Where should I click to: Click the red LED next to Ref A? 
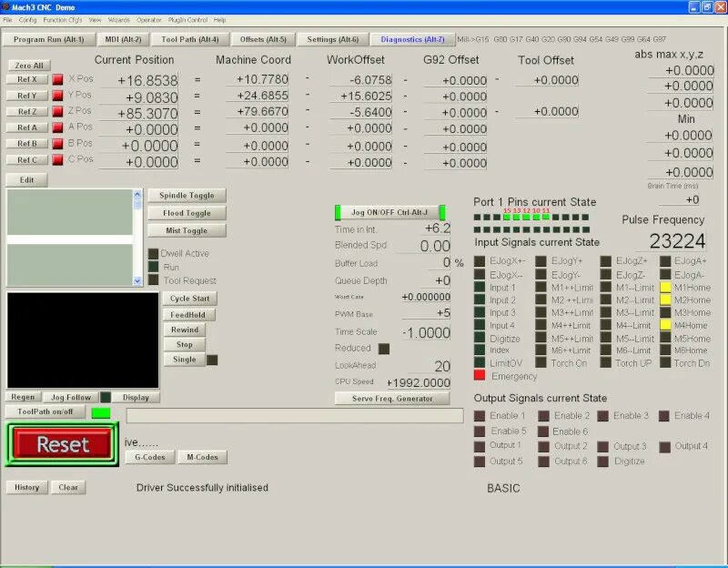(x=57, y=127)
